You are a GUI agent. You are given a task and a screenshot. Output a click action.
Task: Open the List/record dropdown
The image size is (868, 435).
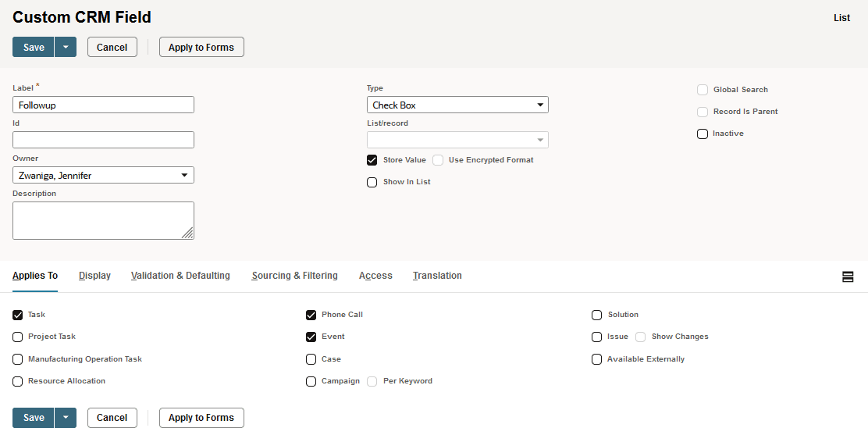click(x=457, y=140)
